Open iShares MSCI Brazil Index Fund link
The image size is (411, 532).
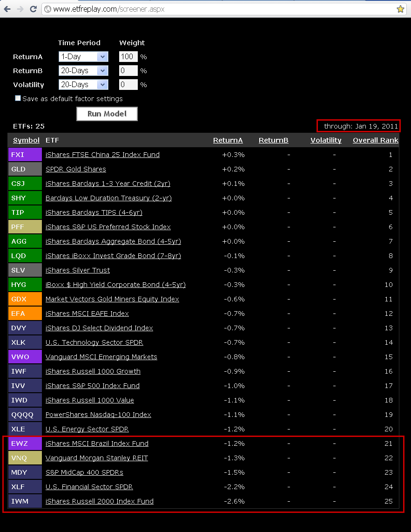click(x=97, y=443)
